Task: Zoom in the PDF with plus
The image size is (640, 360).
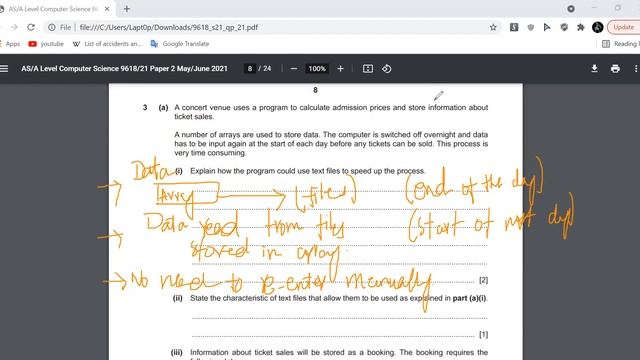Action: 340,69
